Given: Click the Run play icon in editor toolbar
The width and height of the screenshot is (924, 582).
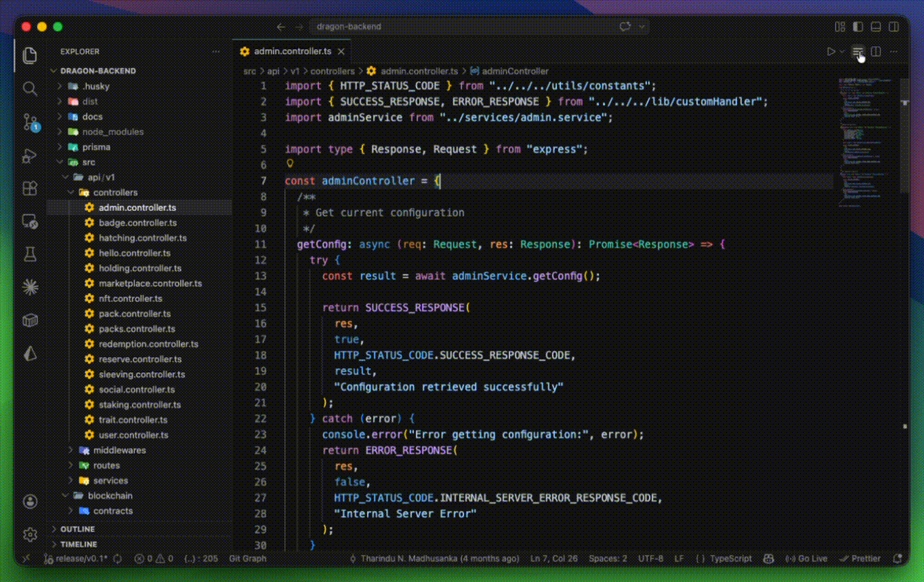Looking at the screenshot, I should point(831,52).
